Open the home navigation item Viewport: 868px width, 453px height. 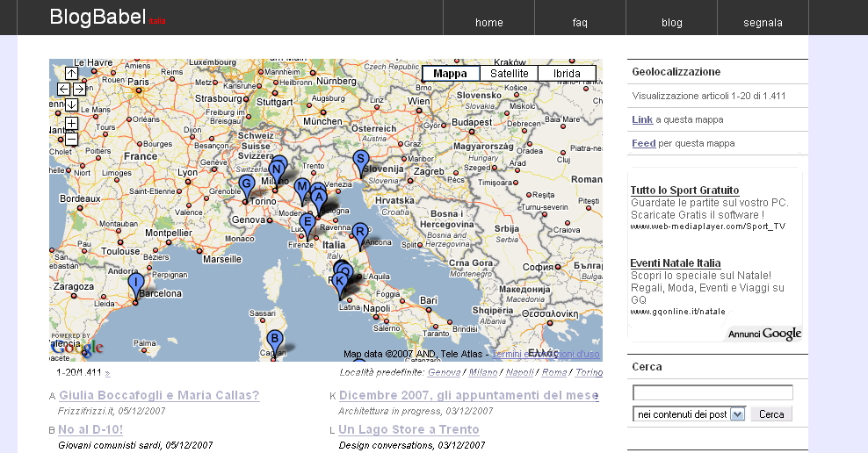coord(488,23)
